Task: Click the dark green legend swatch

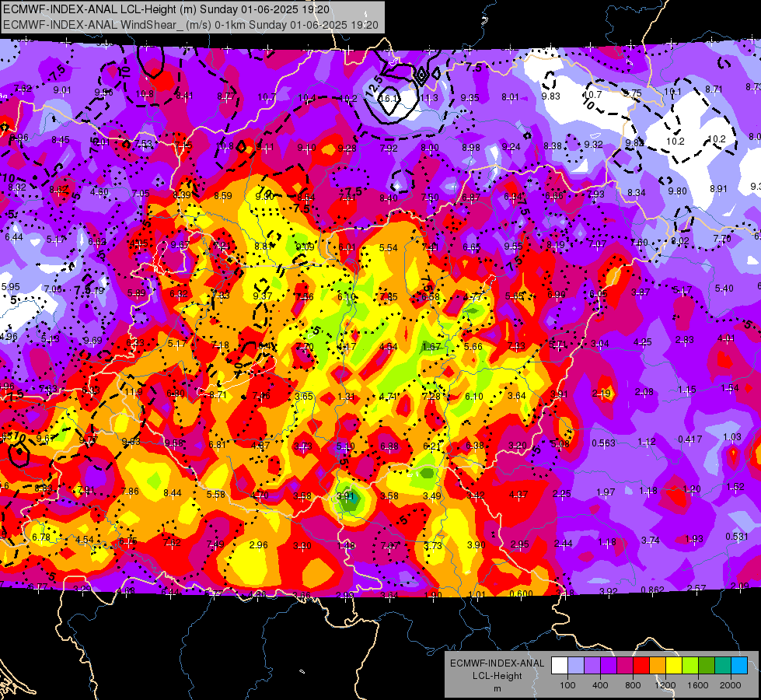Action: 707,666
